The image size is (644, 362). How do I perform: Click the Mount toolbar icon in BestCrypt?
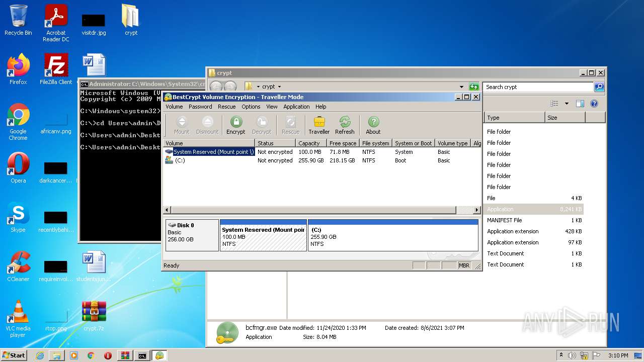point(182,125)
